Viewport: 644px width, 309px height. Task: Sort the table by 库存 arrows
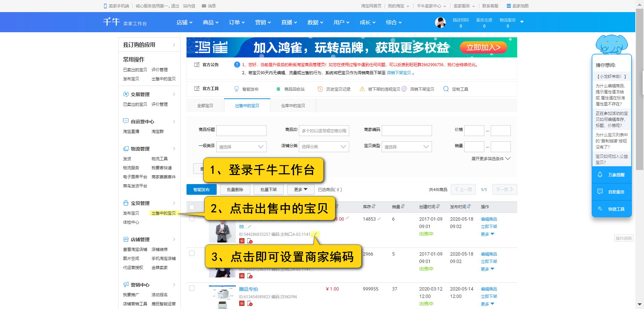374,207
